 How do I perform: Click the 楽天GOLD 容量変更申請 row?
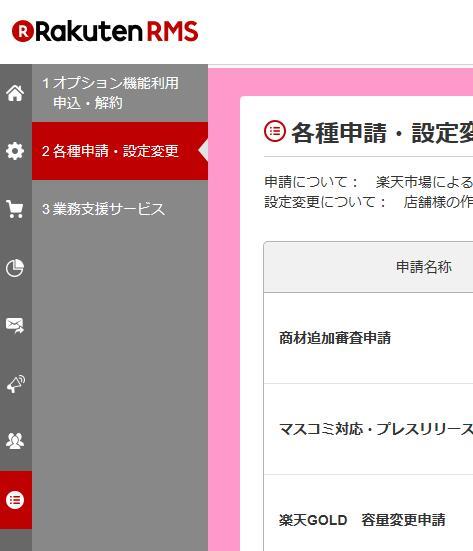tap(368, 513)
